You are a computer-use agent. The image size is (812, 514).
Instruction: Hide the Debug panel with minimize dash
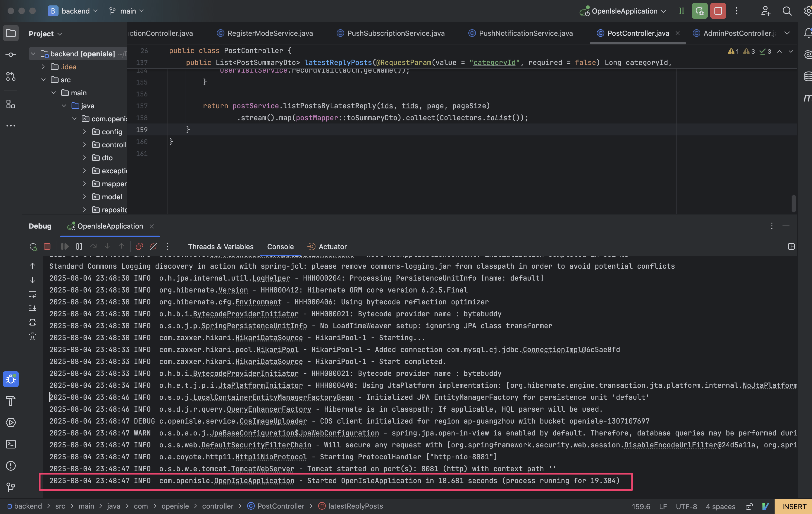pos(786,226)
